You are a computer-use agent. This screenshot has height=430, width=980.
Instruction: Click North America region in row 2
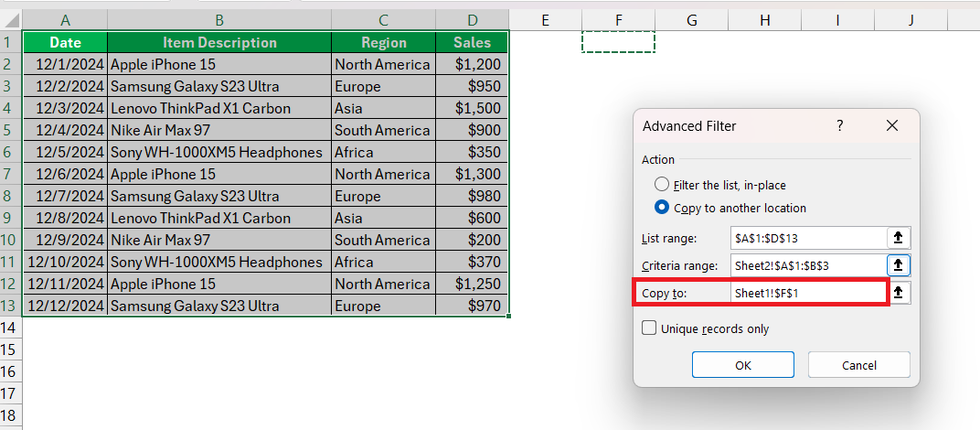[384, 64]
